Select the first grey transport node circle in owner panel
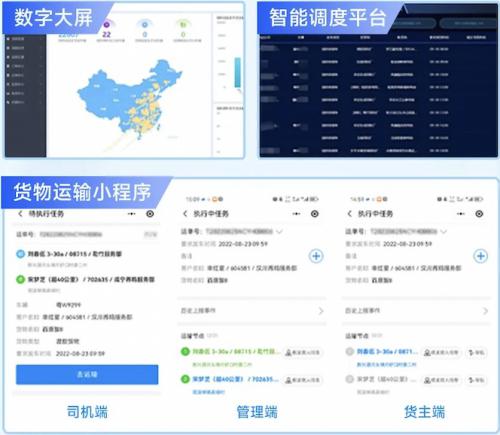This screenshot has width=500, height=435. point(349,351)
